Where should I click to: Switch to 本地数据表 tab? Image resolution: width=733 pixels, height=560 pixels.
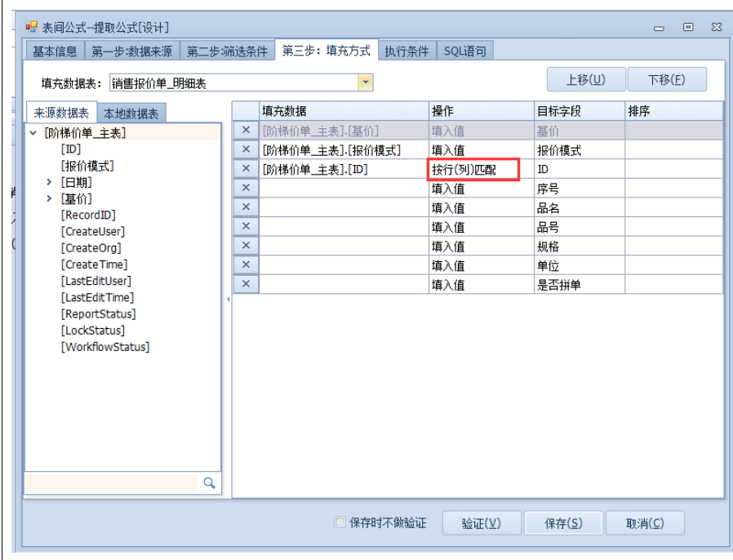pyautogui.click(x=131, y=113)
